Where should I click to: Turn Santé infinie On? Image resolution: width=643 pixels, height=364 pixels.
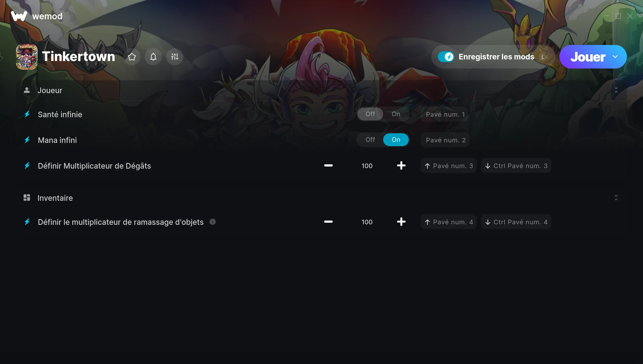396,114
